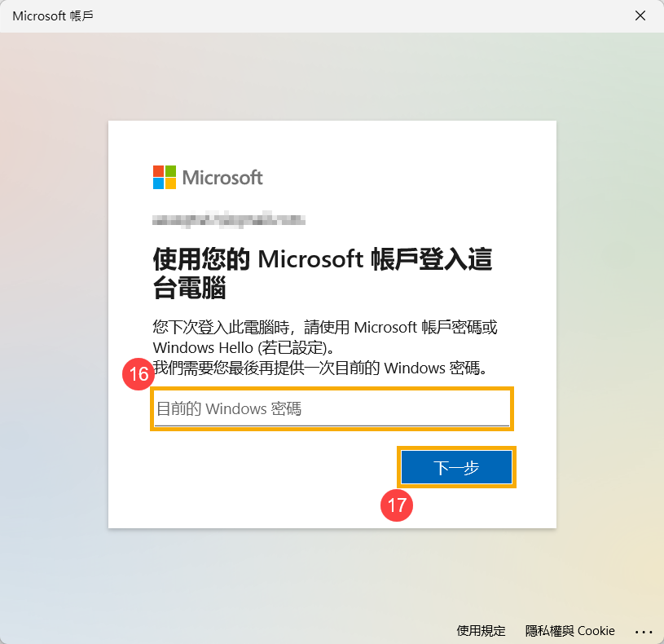Click the 台電腦 heading line
Viewport: 664px width, 644px height.
[x=189, y=288]
